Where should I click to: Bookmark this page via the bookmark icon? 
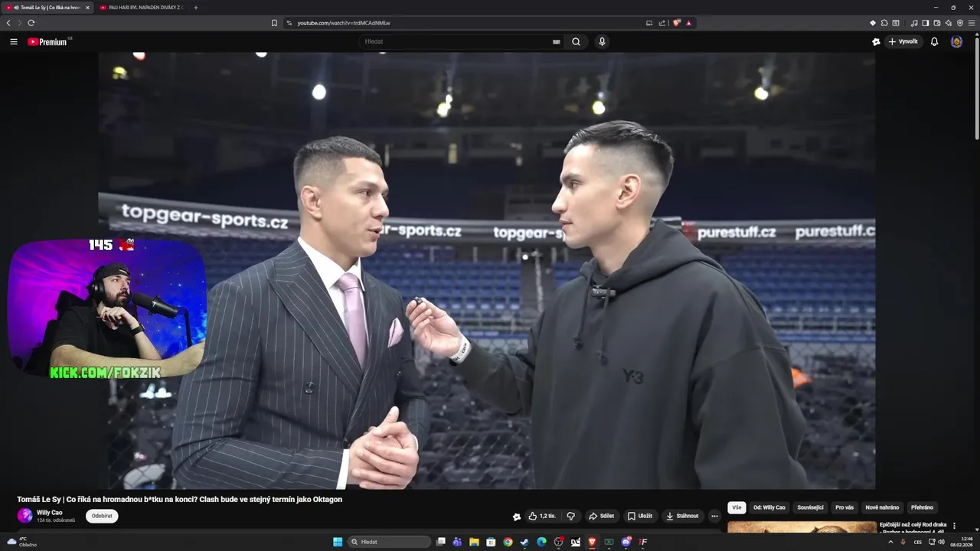click(274, 23)
